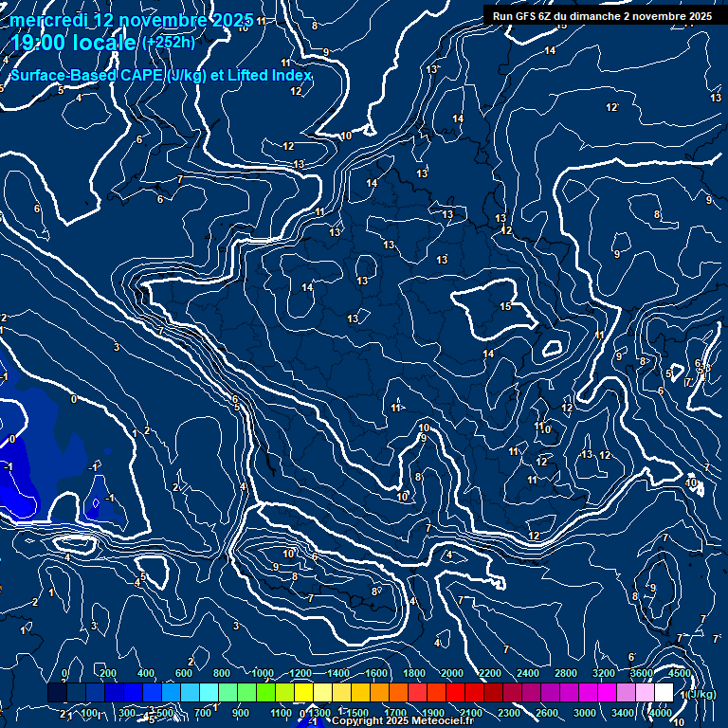Click the pure blue 300–400 legend swatch
Screen dimensions: 728x728
tap(133, 692)
